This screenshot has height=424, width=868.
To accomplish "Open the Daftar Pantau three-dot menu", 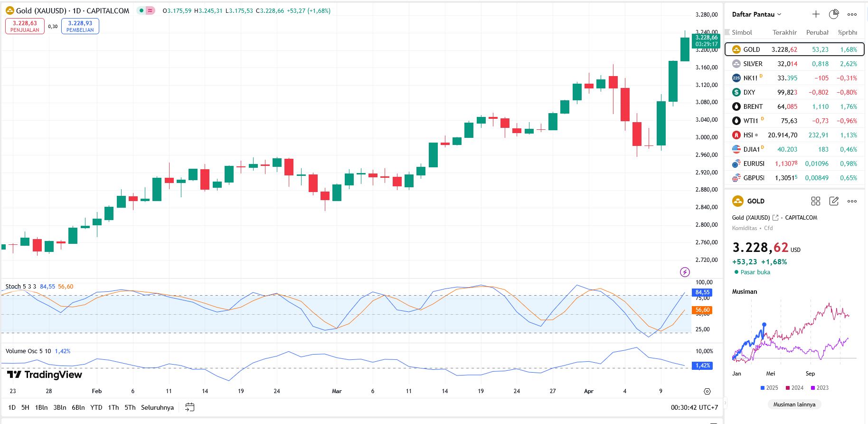I will (852, 14).
